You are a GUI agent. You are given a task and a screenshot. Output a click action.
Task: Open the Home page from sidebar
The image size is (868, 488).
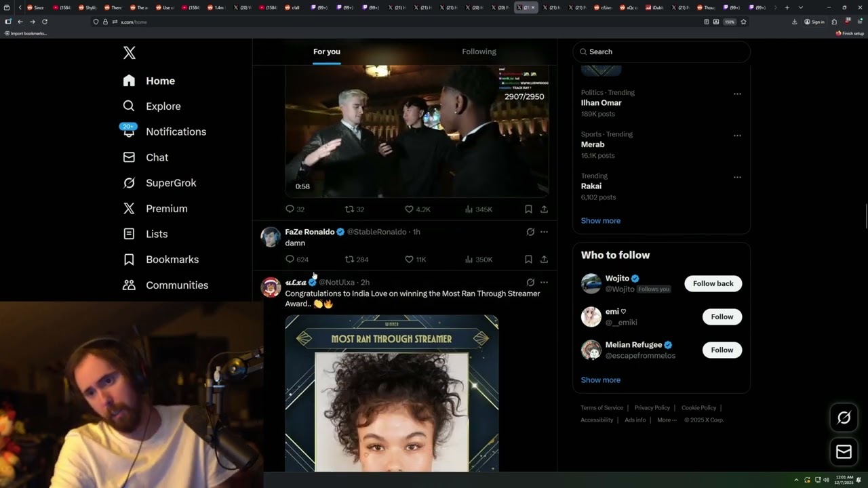tap(149, 81)
